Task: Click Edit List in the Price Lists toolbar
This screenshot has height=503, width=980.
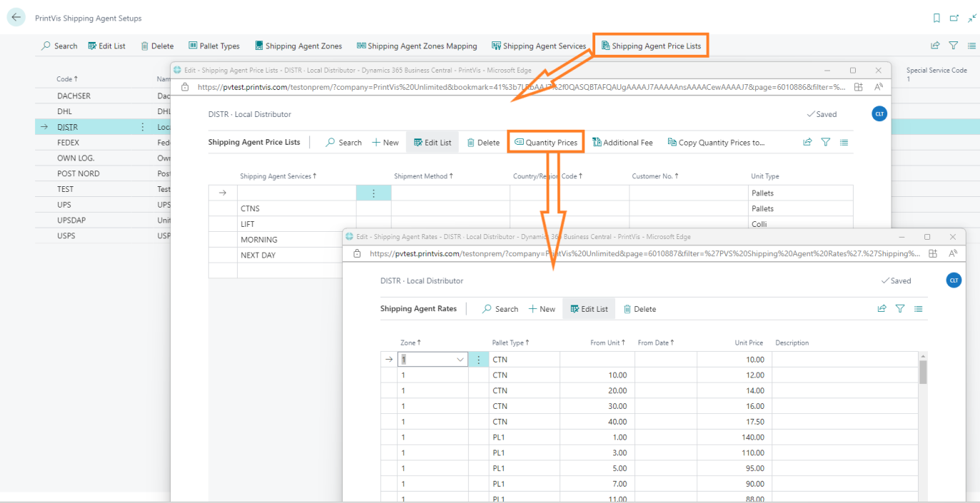Action: 433,143
